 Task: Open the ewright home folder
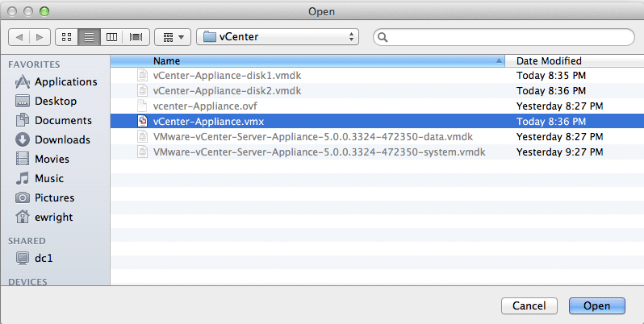pos(56,217)
